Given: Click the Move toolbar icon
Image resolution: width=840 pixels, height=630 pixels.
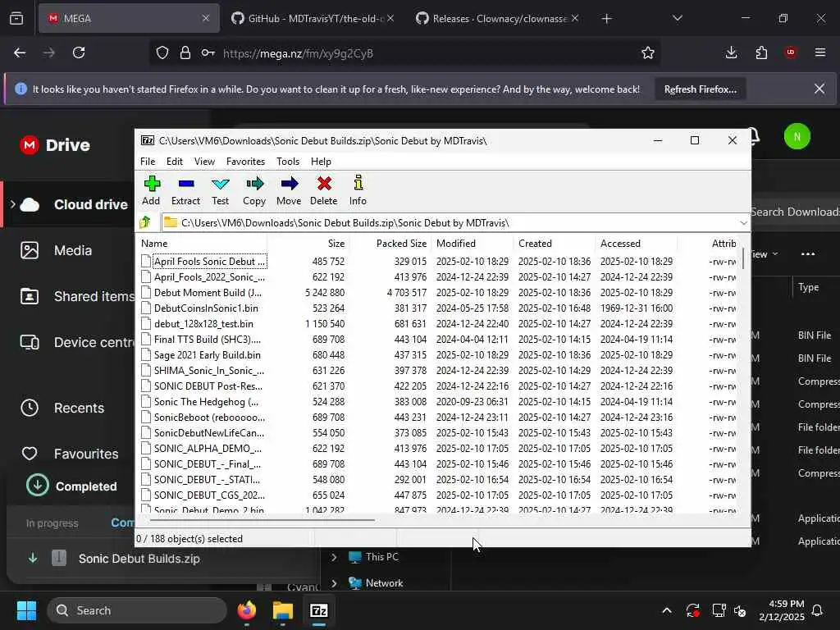Looking at the screenshot, I should [289, 190].
